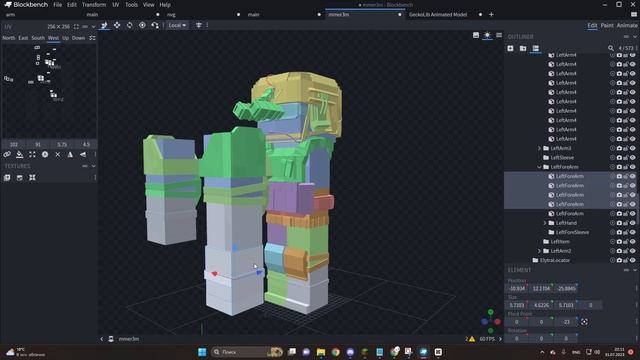Select the Down UV face tab
This screenshot has height=360, width=640.
click(x=78, y=38)
